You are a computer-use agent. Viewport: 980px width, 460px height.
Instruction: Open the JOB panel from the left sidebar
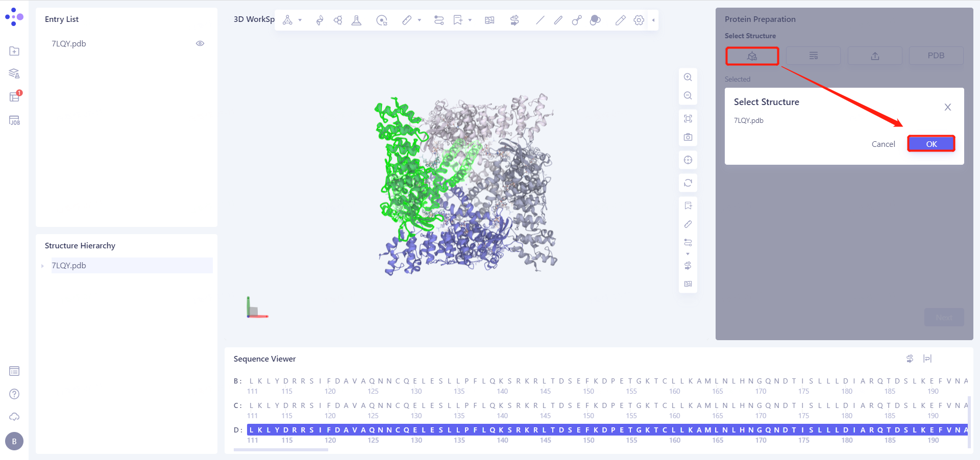14,120
